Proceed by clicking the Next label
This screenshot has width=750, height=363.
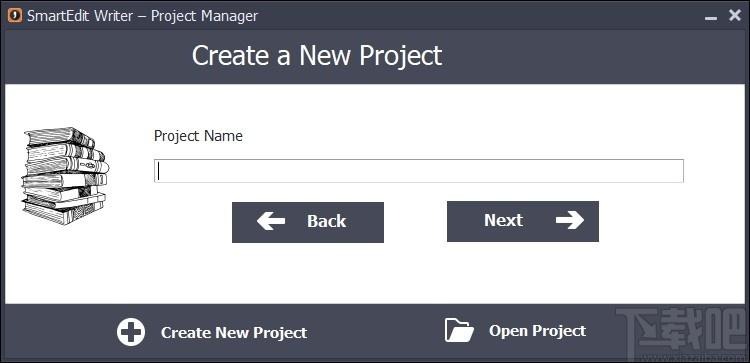tap(503, 220)
